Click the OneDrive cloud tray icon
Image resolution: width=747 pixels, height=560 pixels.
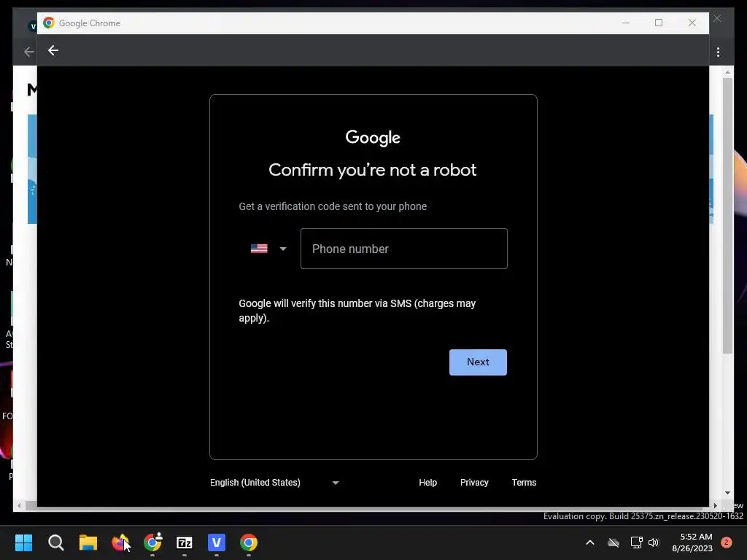point(614,542)
